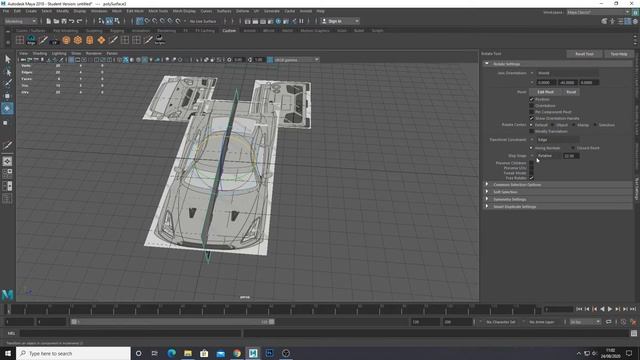Screen dimensions: 640x360
Task: Open the Step Snap Relative dropdown
Action: pyautogui.click(x=548, y=156)
